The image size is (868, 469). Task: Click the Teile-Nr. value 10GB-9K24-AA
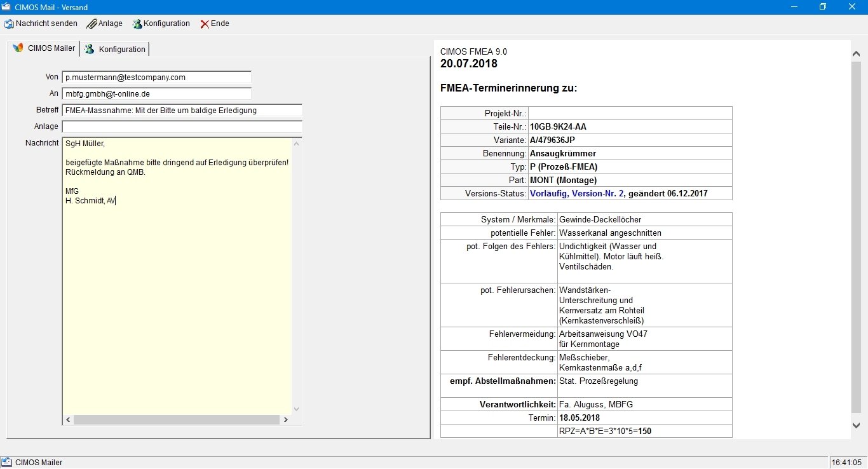(558, 126)
